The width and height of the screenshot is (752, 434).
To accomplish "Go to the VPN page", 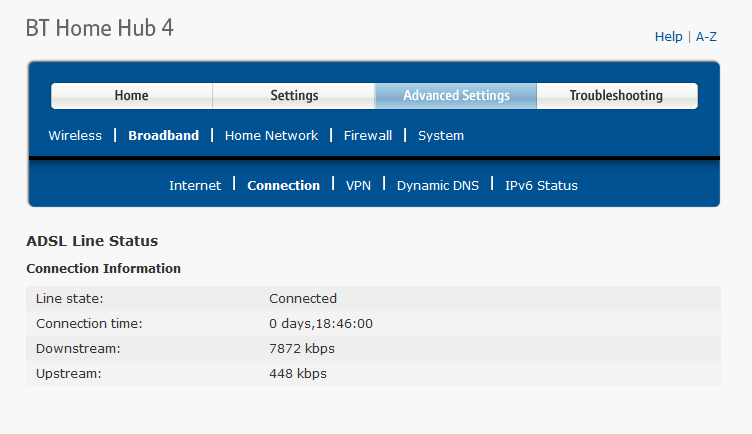I will tap(358, 186).
